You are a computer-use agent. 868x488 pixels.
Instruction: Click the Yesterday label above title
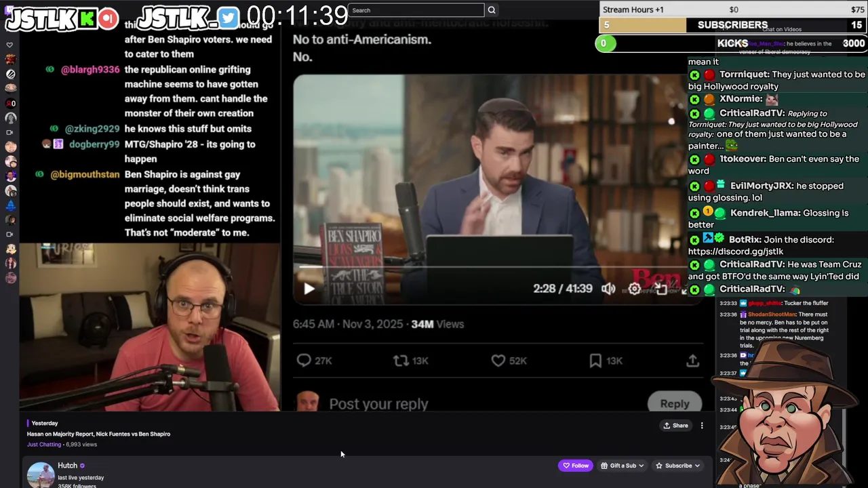tap(45, 423)
